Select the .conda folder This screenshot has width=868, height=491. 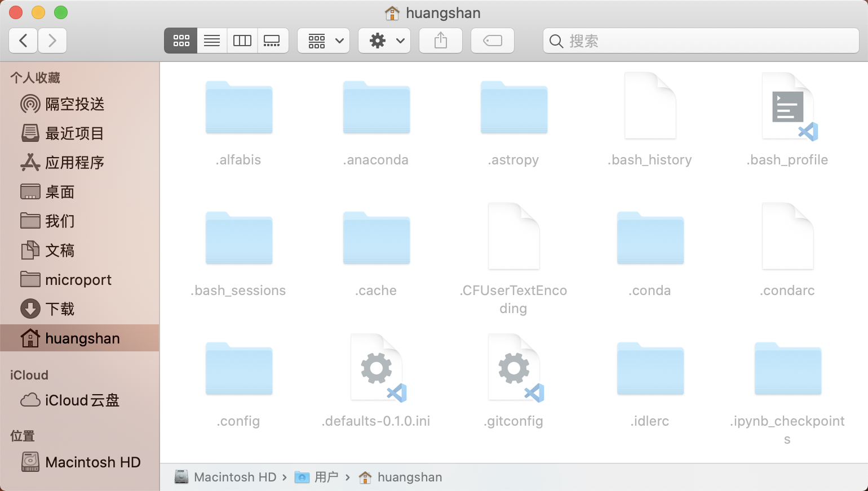point(650,238)
